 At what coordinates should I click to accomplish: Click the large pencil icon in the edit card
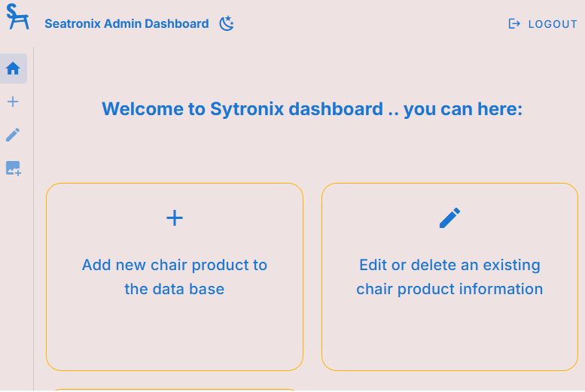pos(449,218)
